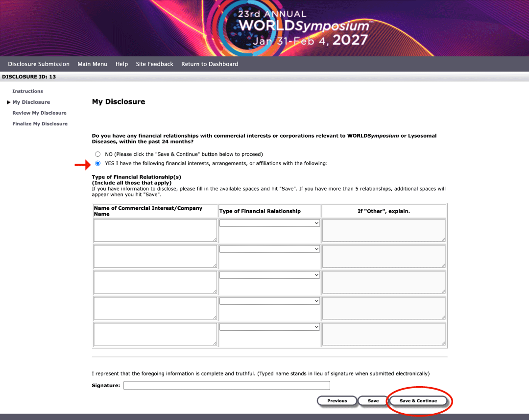Click the My Disclosure page heading
This screenshot has height=420, width=529.
pos(119,101)
